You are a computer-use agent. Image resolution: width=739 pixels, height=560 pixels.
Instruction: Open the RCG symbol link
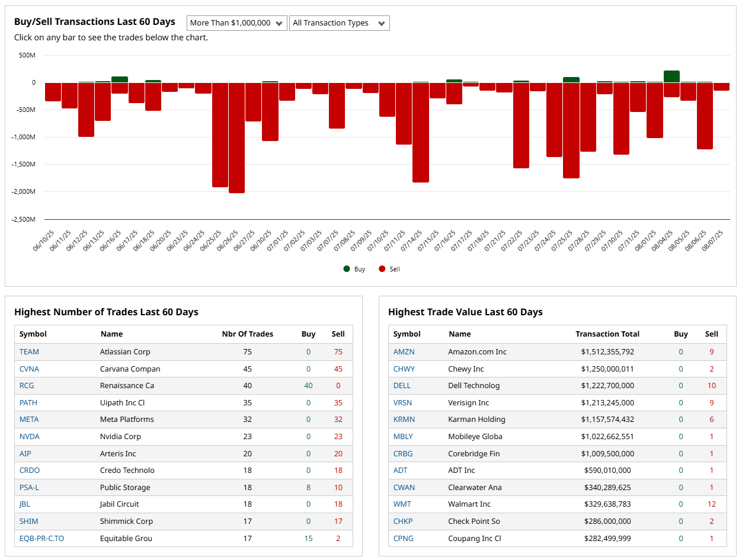(27, 386)
